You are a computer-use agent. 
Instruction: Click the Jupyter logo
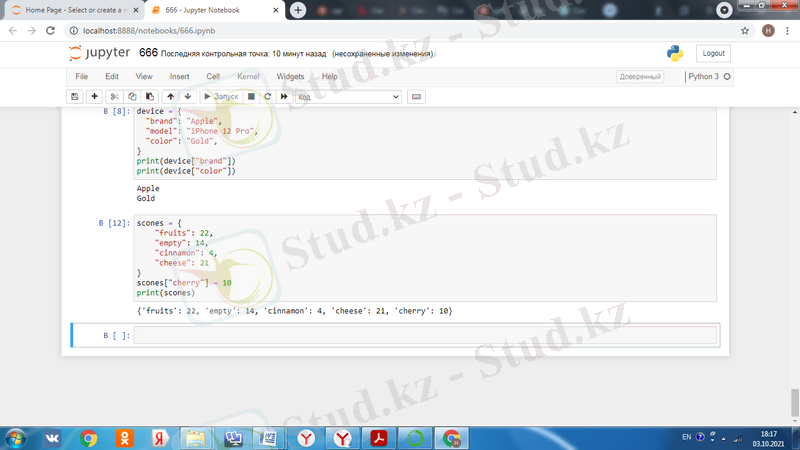click(x=99, y=53)
